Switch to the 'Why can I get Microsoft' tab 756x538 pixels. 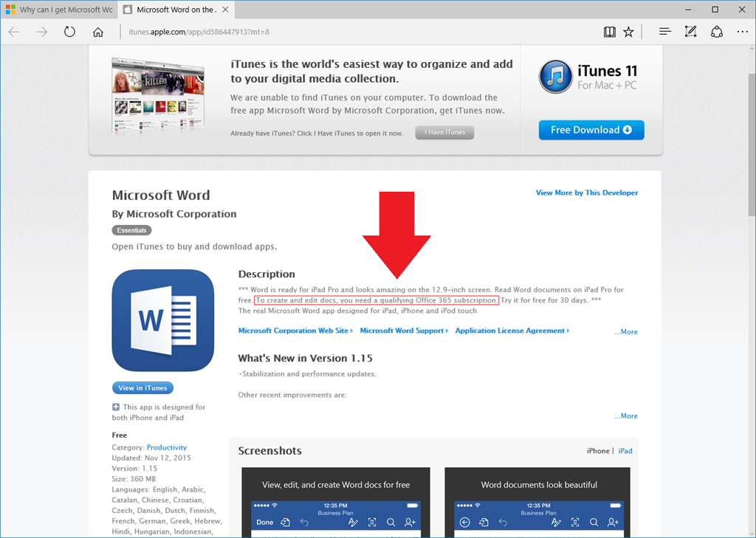pos(59,10)
